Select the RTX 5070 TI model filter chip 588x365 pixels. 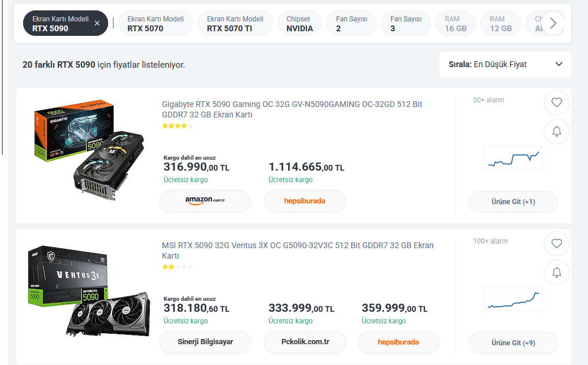point(235,23)
